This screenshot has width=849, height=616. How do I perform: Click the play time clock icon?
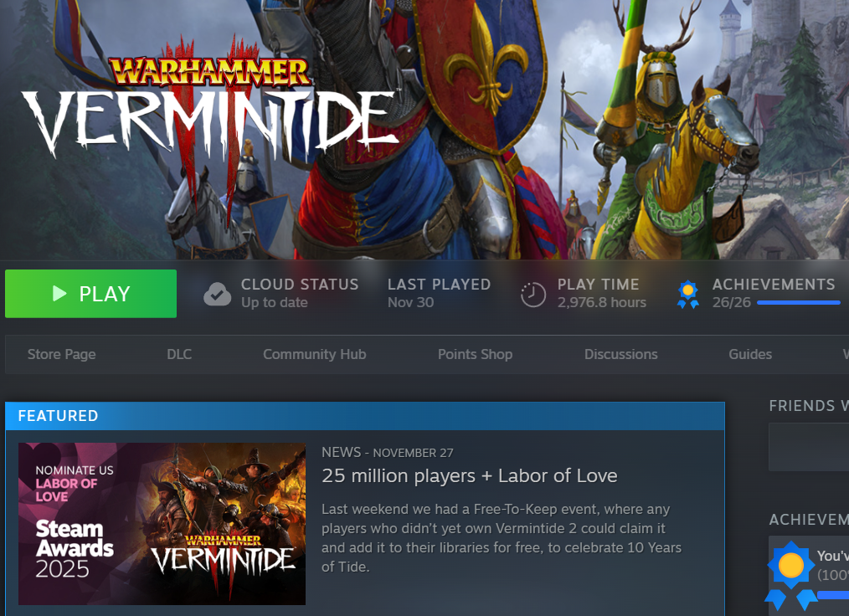pos(533,295)
